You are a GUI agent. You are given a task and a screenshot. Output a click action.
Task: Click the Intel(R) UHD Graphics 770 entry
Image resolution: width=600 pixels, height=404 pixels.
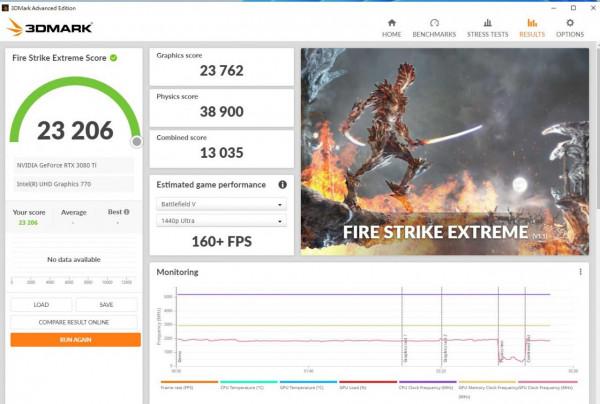tap(74, 184)
